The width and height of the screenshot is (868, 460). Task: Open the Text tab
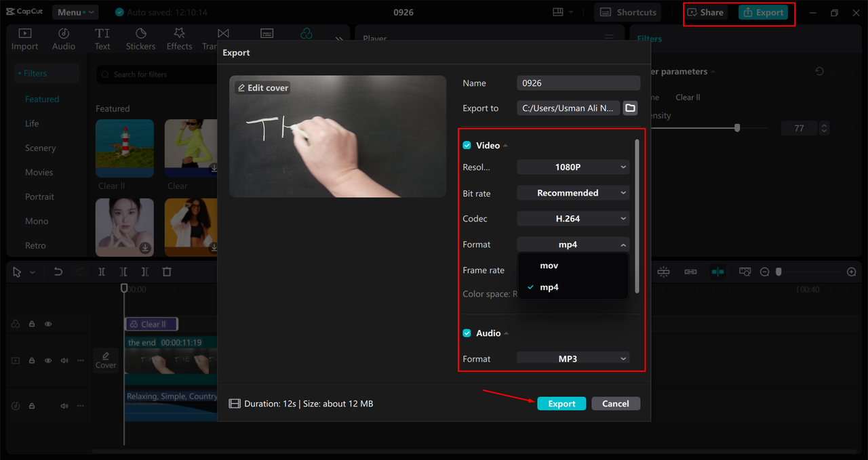102,39
